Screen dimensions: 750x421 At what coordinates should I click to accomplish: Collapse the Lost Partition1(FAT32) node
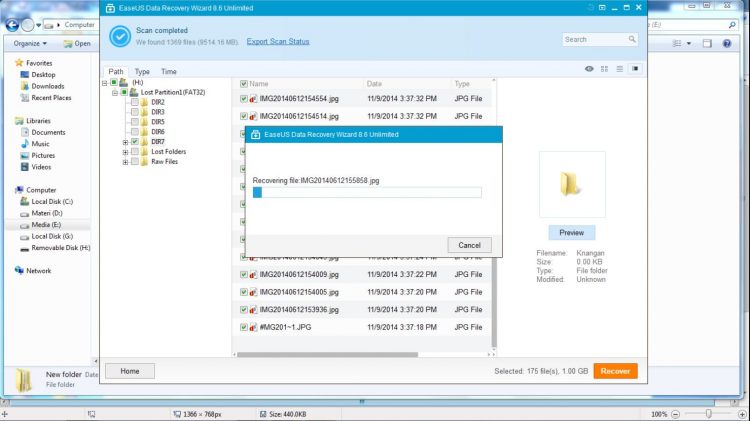point(115,92)
